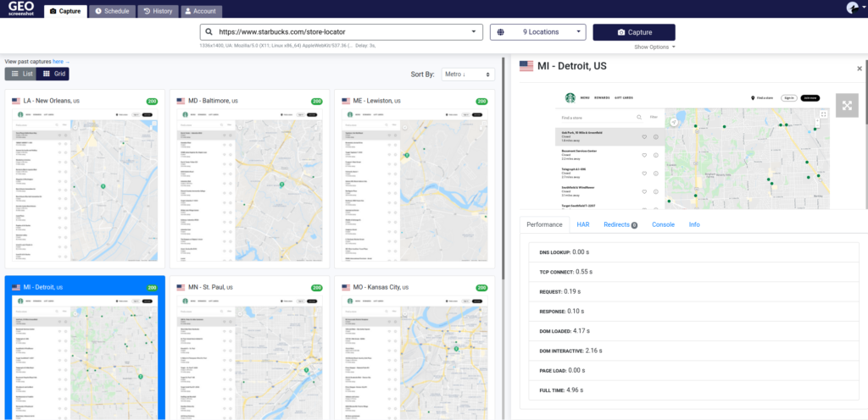Open the Info tab
Image resolution: width=868 pixels, height=420 pixels.
tap(694, 224)
